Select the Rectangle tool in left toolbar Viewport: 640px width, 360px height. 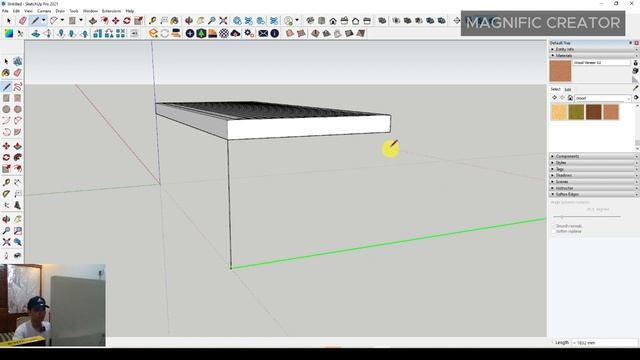coord(6,98)
